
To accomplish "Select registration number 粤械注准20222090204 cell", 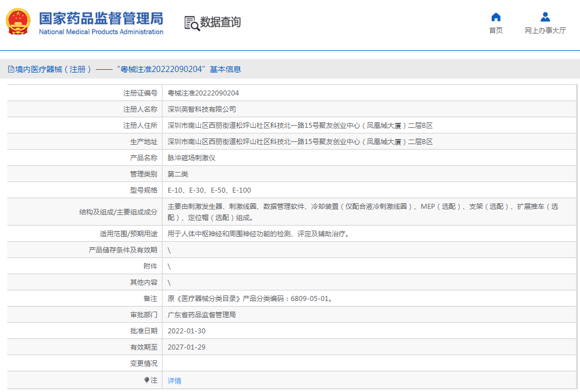I will tap(203, 93).
